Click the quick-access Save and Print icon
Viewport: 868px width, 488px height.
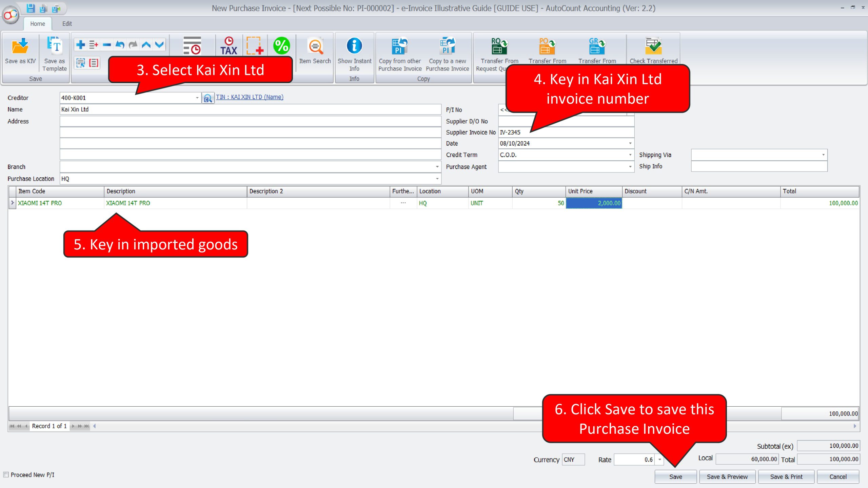pos(56,8)
